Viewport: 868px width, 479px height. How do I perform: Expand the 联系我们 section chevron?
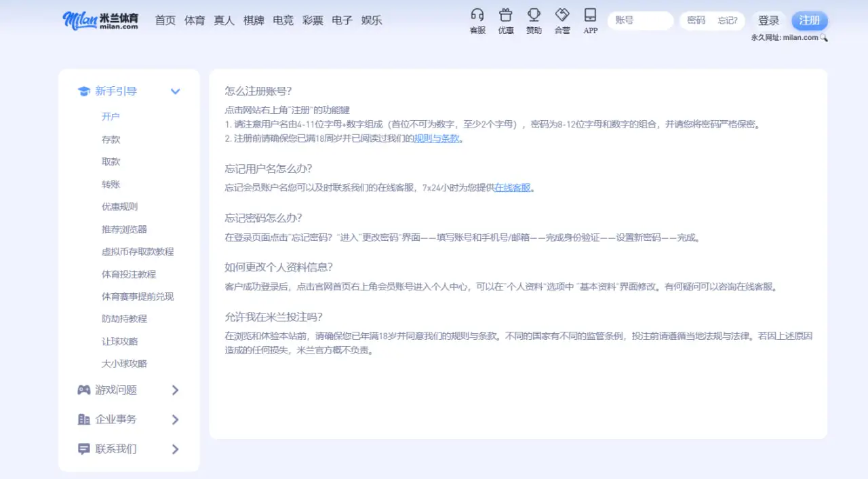click(175, 449)
